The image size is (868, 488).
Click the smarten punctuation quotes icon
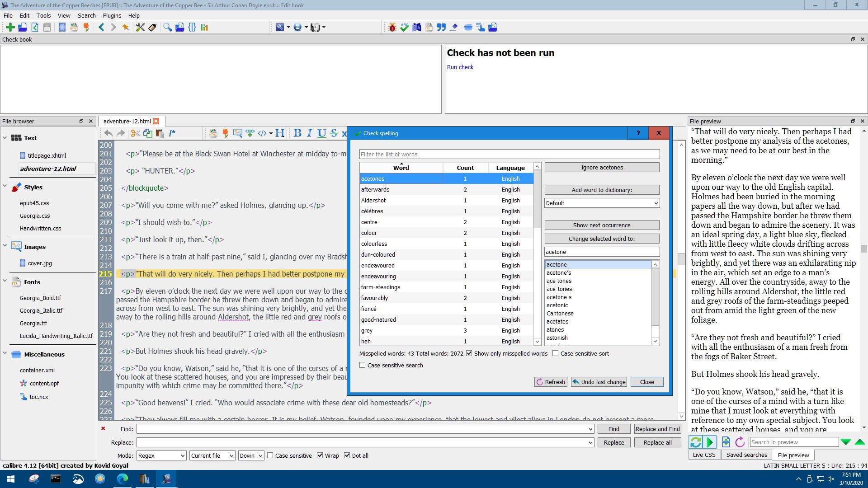441,27
